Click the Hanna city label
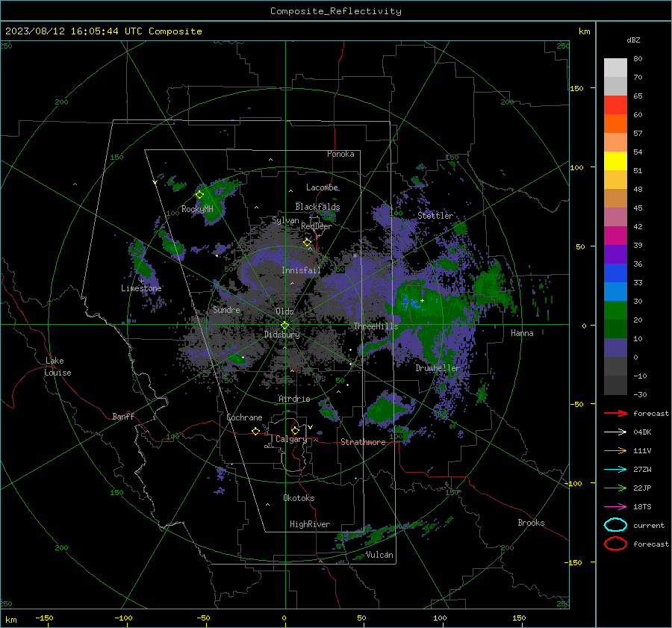Screen dimensions: 672x628 pos(522,333)
